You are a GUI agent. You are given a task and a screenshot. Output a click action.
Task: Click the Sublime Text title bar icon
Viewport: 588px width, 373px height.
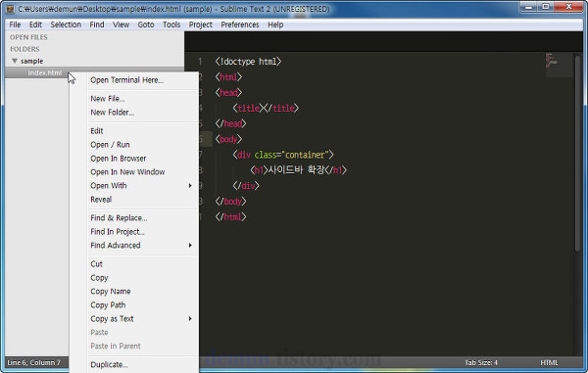(10, 9)
